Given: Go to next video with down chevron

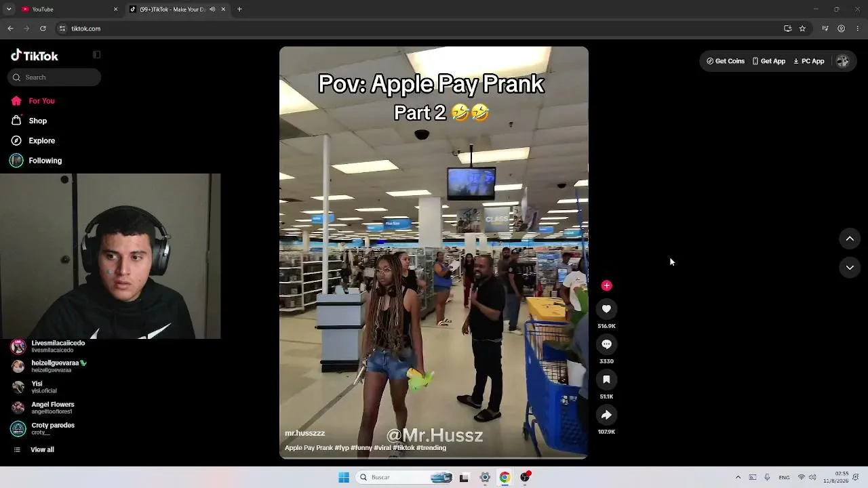Looking at the screenshot, I should (850, 268).
